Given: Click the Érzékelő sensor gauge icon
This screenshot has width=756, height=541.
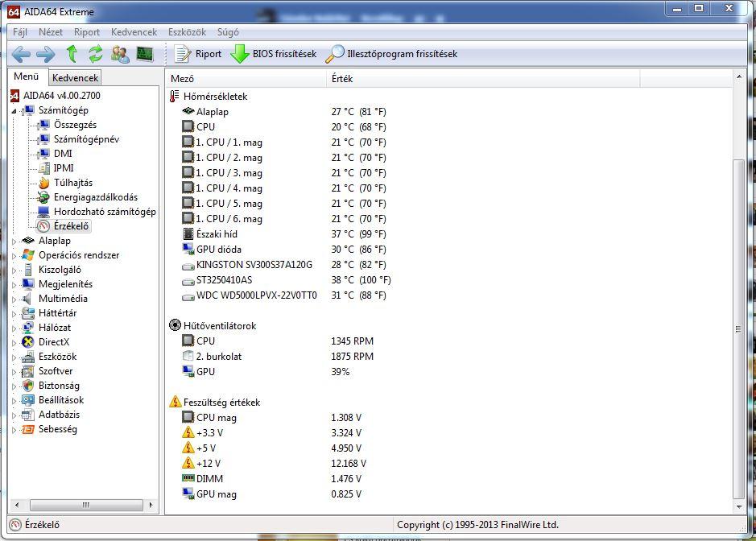Looking at the screenshot, I should [x=43, y=226].
